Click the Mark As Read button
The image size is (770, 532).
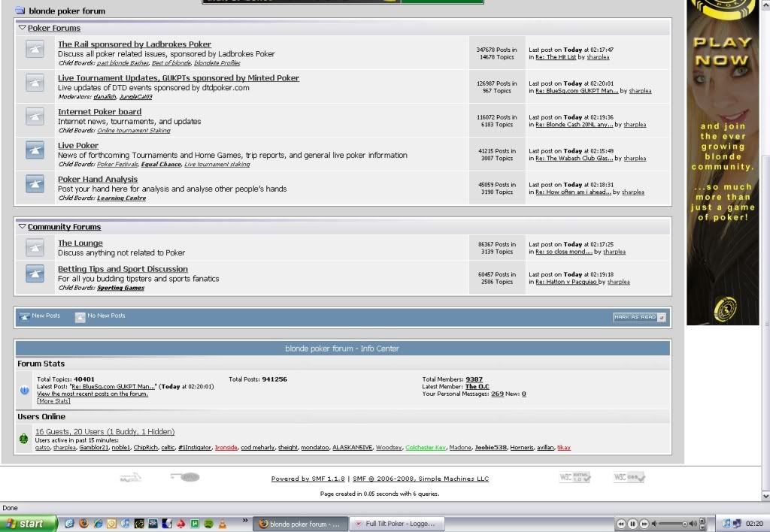click(639, 317)
